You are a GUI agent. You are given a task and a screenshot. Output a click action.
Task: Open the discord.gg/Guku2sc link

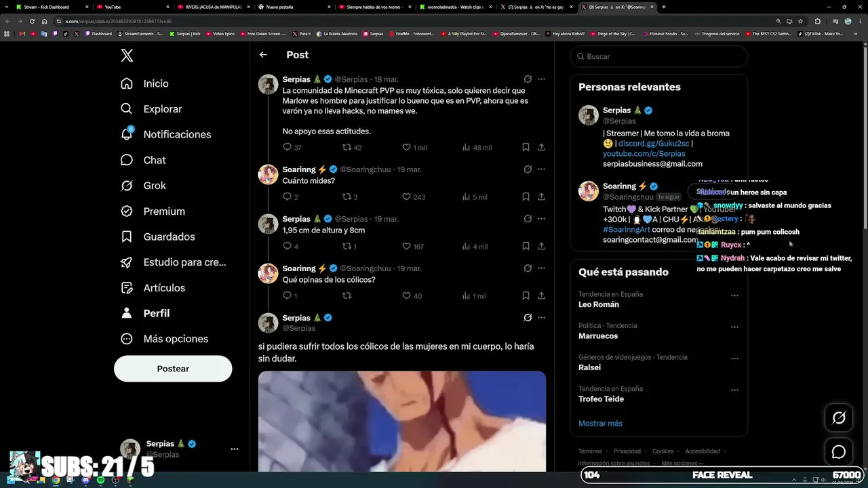(654, 144)
